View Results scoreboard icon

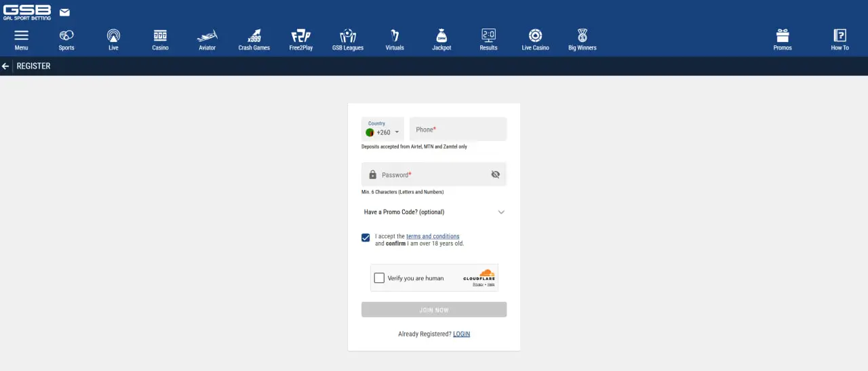click(488, 35)
